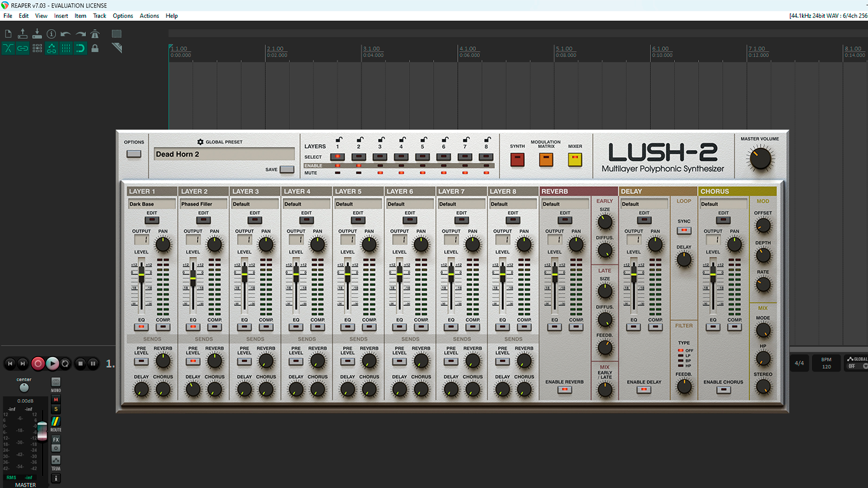Screen dimensions: 868x488
Task: Toggle master MONO button
Action: [x=56, y=382]
